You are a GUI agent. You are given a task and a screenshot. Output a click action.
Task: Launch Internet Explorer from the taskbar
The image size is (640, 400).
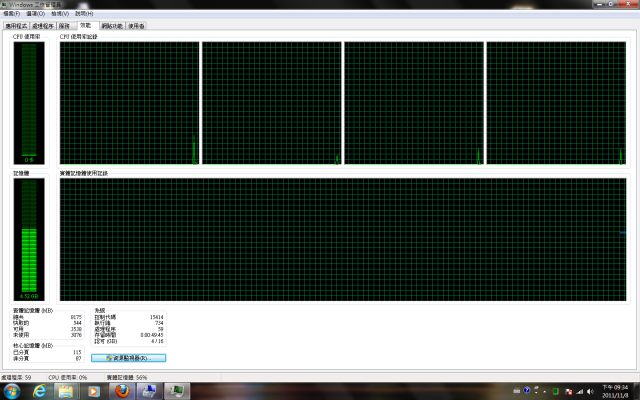coord(40,392)
